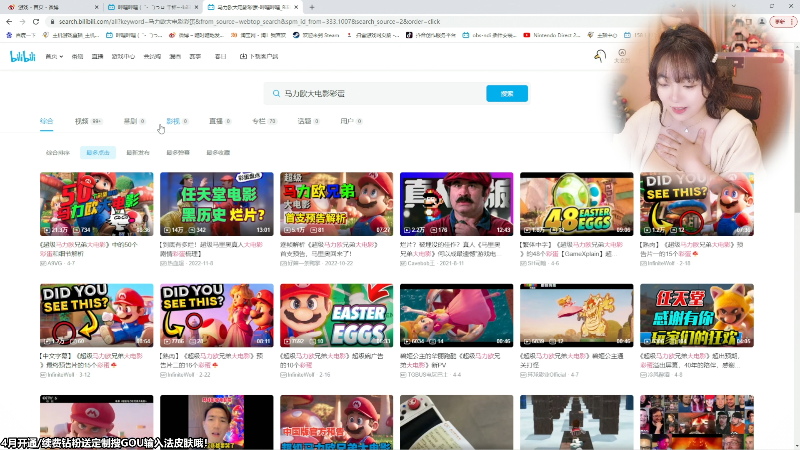The height and width of the screenshot is (450, 800).
Task: Select the 影视 results tab
Action: 178,121
